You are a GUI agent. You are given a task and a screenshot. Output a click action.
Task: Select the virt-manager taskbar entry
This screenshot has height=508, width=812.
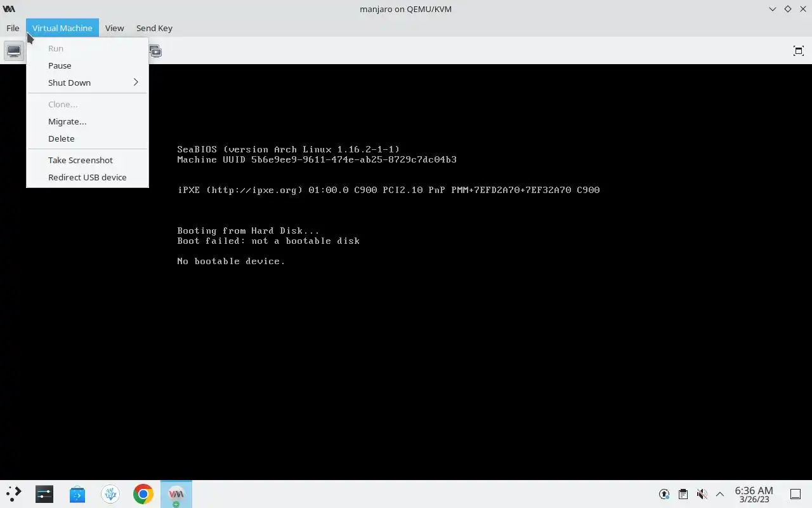click(x=176, y=494)
